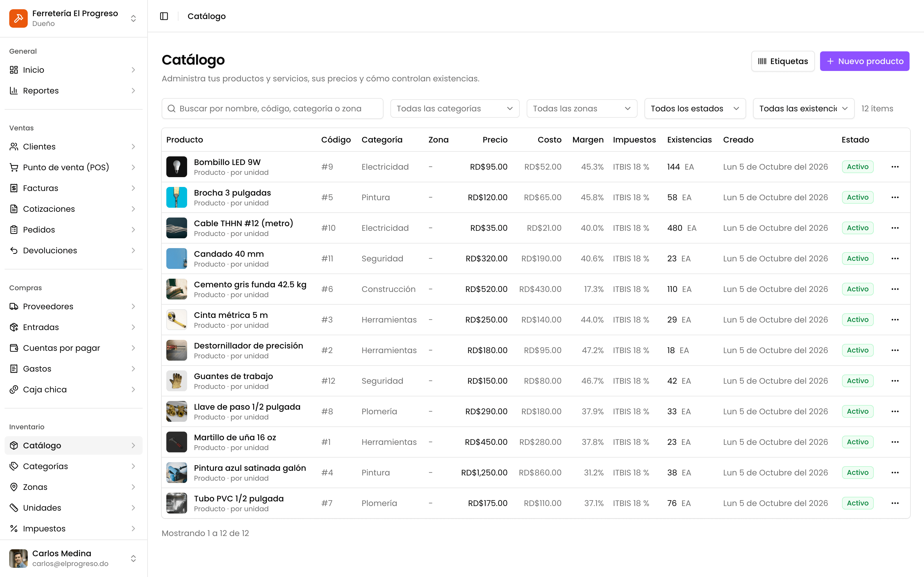The width and height of the screenshot is (924, 577).
Task: Click the Etiquetas button
Action: 783,61
